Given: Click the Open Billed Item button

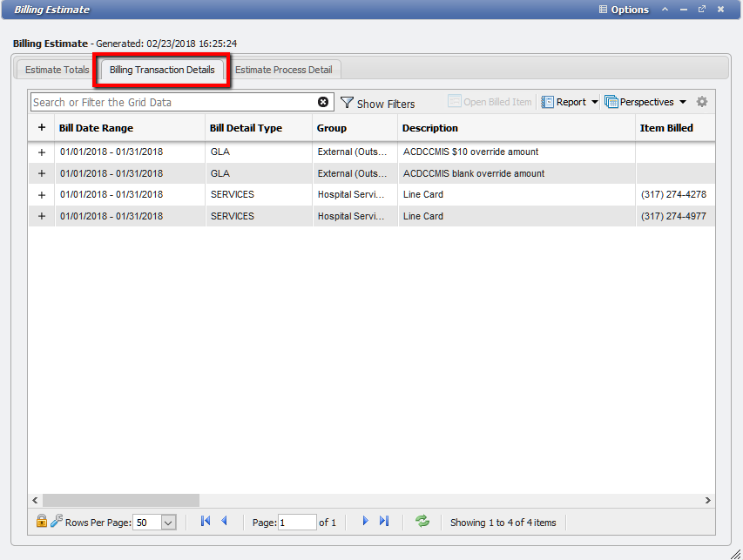Looking at the screenshot, I should [490, 101].
